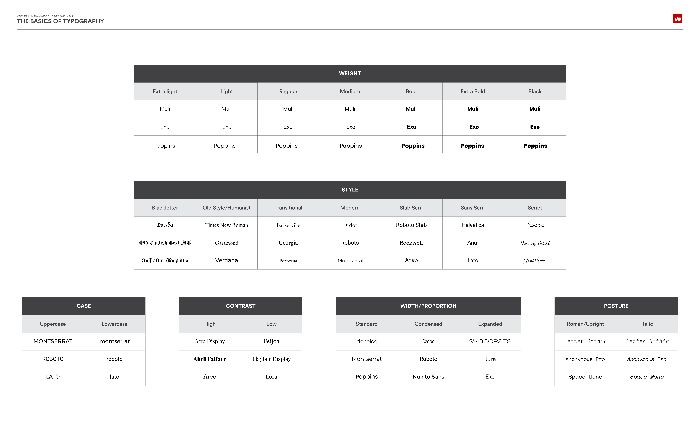The height and width of the screenshot is (423, 700).
Task: Click the Abril Fatface sample under Contrast
Action: click(210, 359)
